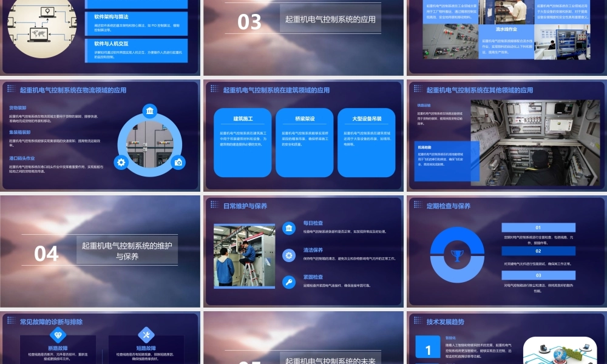Screen dimensions: 607x364
Task: Click the key icon beside 紧固检查
Action: click(289, 282)
